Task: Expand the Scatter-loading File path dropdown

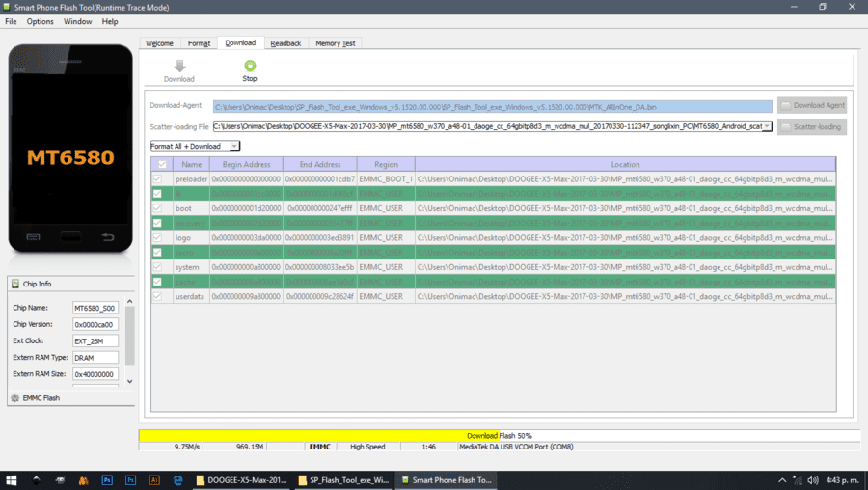Action: pyautogui.click(x=767, y=126)
